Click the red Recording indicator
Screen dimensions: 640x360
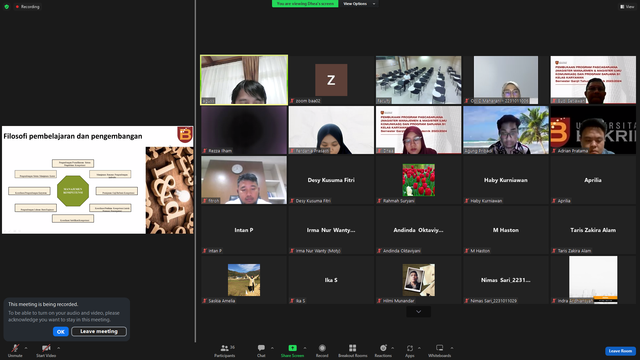tap(27, 7)
